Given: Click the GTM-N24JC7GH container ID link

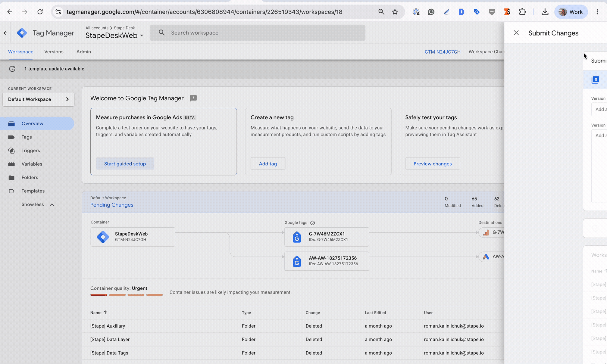Looking at the screenshot, I should pyautogui.click(x=443, y=52).
